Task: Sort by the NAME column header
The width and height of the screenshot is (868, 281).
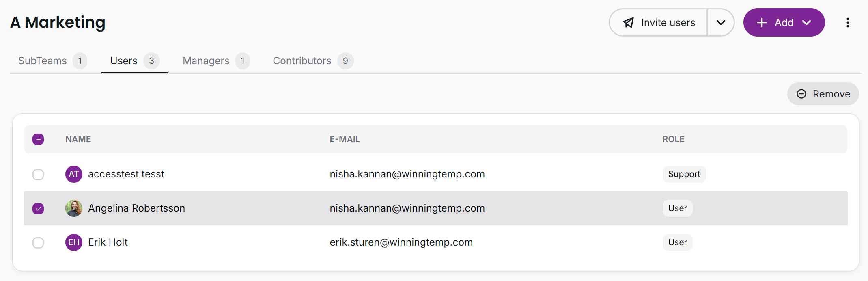Action: click(78, 139)
